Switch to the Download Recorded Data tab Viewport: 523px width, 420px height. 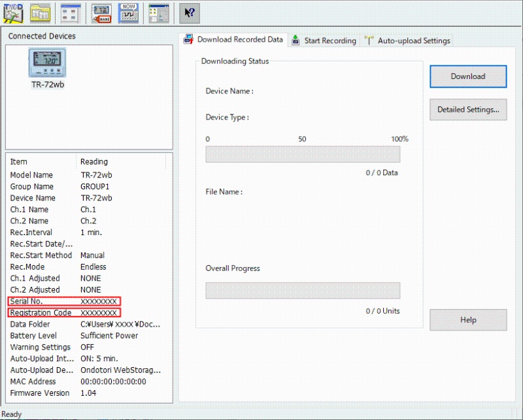pyautogui.click(x=234, y=40)
